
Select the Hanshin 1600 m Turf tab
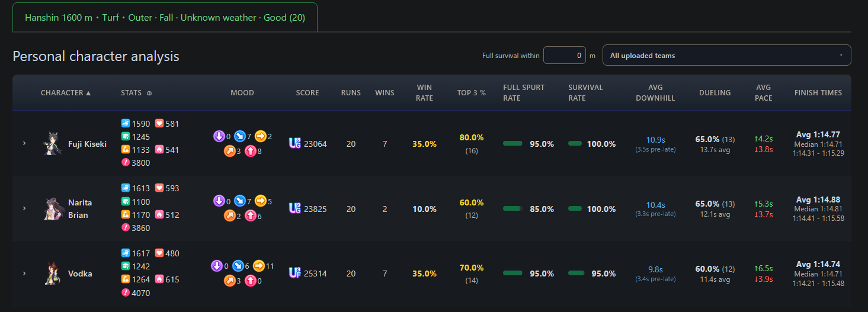tap(165, 18)
